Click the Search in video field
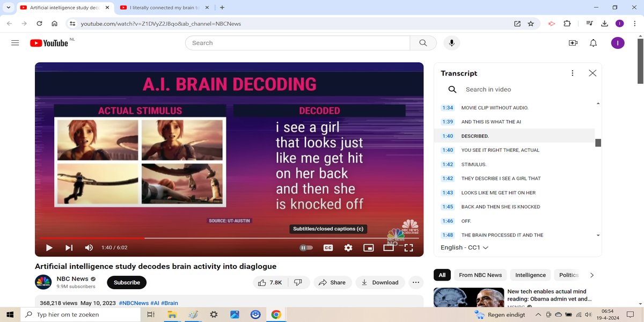Image resolution: width=644 pixels, height=322 pixels. tap(515, 90)
